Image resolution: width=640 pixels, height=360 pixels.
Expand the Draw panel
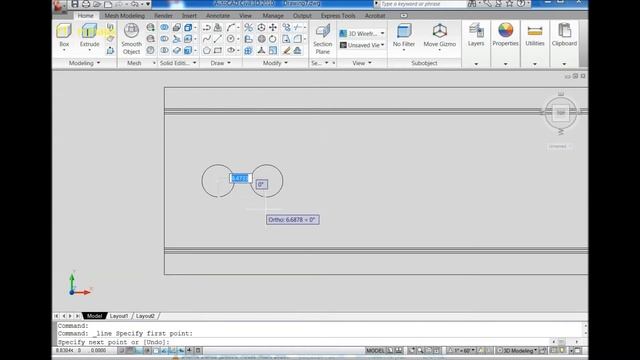point(221,63)
